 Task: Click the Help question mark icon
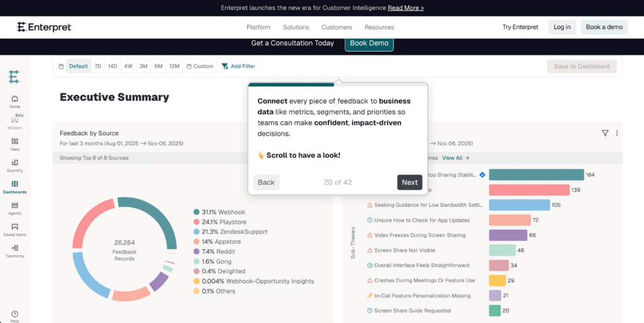click(14, 314)
